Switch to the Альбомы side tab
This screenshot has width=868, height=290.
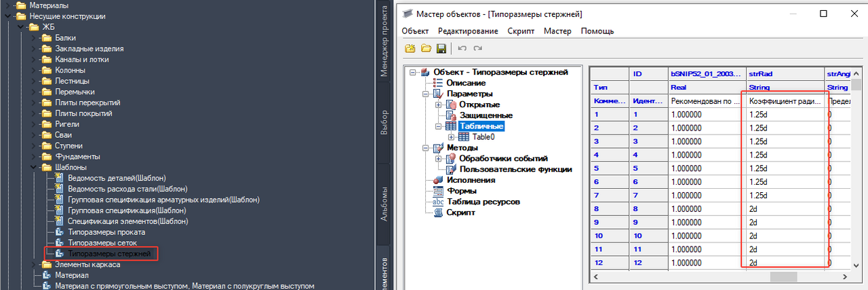click(x=384, y=204)
